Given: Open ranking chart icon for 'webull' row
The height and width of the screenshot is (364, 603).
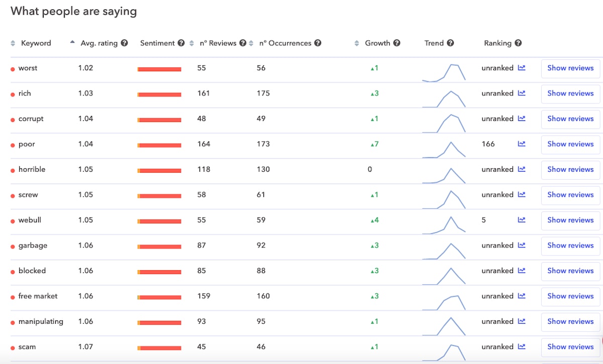Looking at the screenshot, I should (x=522, y=220).
